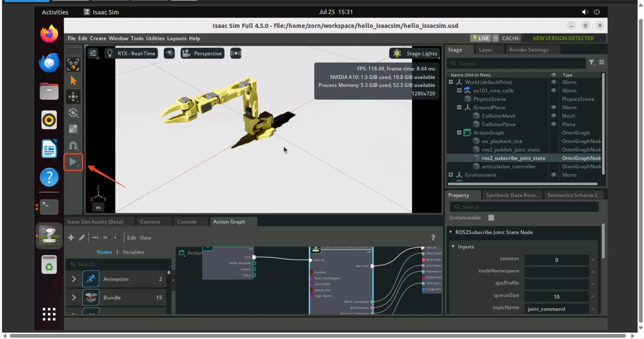This screenshot has width=644, height=339.
Task: Click the Play simulation button in left toolbar
Action: click(73, 162)
